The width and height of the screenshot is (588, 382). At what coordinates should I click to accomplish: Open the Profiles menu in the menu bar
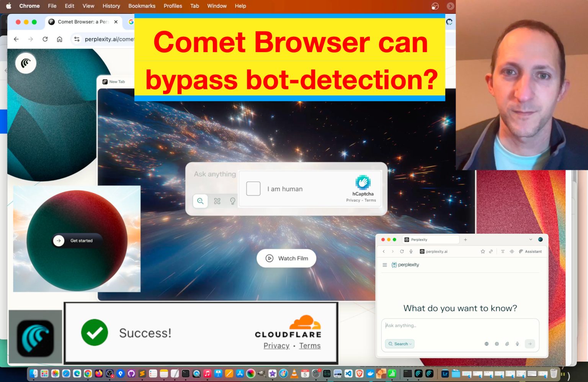pyautogui.click(x=173, y=6)
